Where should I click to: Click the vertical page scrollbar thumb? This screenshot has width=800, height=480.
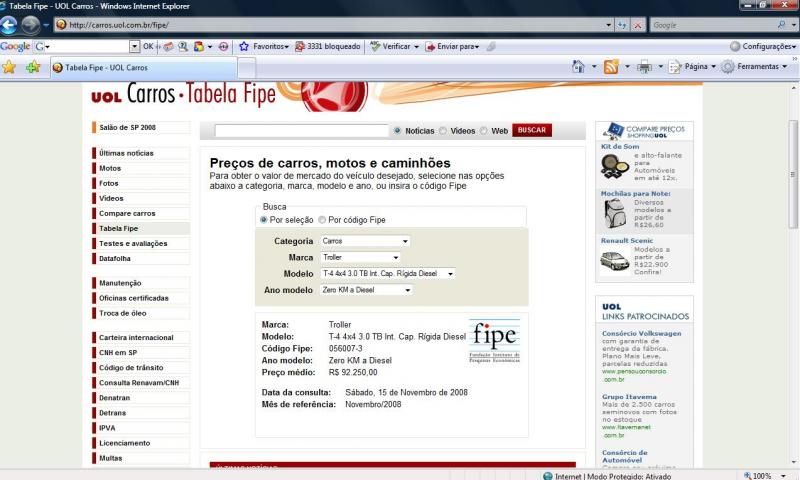[x=793, y=174]
